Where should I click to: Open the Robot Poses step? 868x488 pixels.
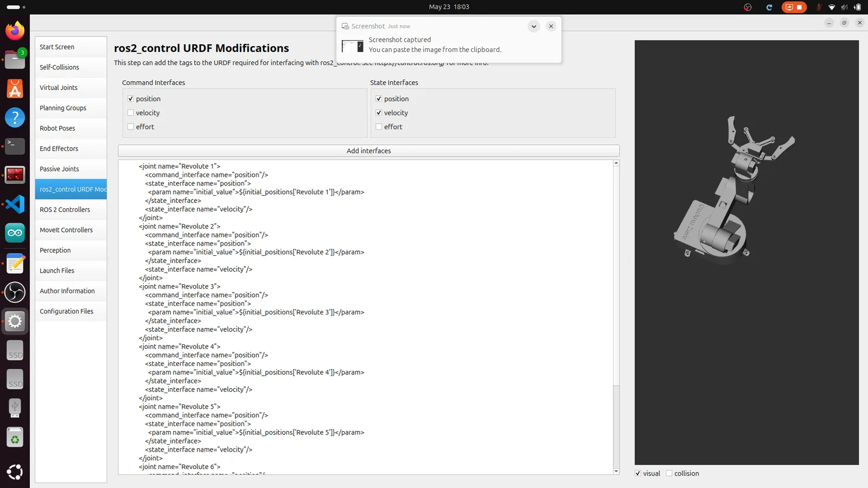[x=71, y=129]
